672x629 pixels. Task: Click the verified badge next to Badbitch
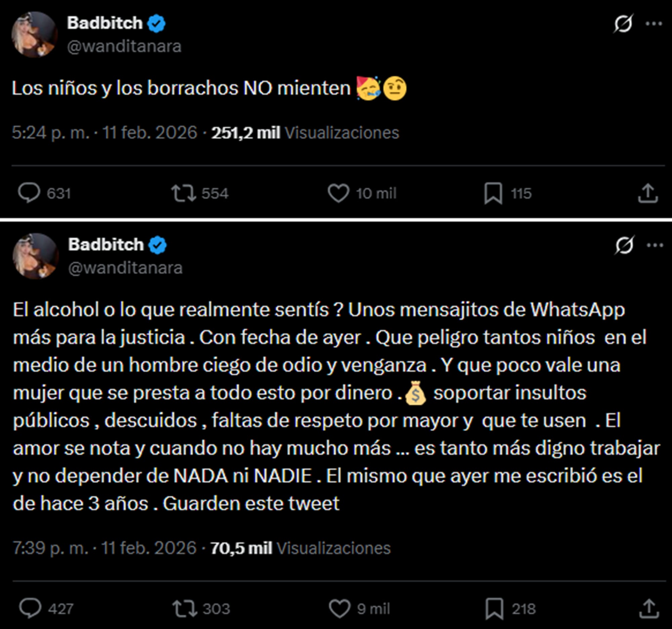(156, 23)
